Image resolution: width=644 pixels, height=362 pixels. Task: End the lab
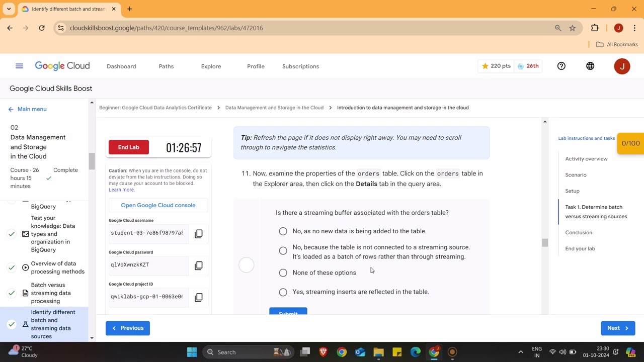click(x=128, y=147)
